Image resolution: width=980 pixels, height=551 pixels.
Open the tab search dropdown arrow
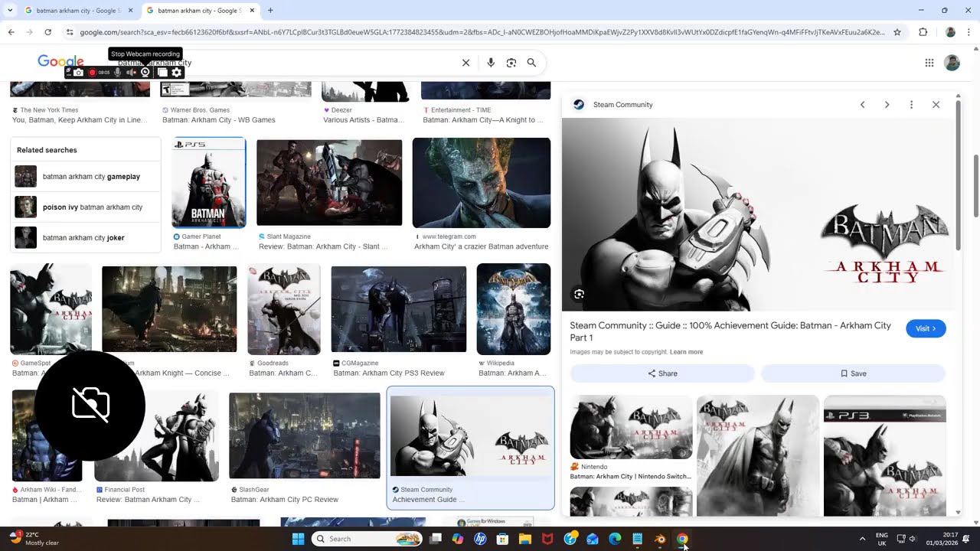[10, 11]
